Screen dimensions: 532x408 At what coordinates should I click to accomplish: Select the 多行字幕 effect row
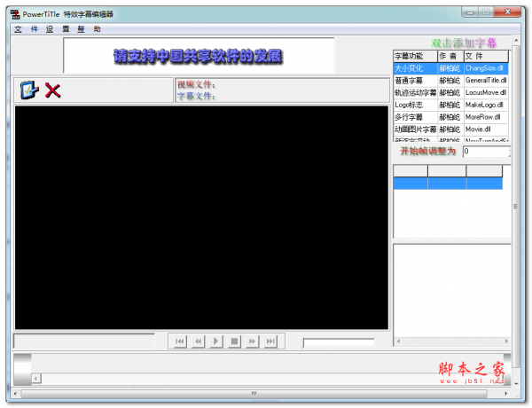coord(451,117)
